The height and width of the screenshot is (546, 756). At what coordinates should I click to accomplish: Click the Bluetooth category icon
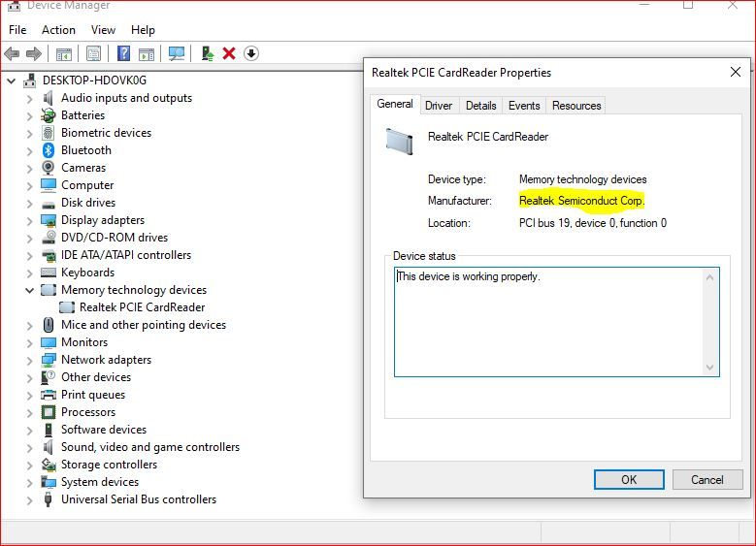pos(49,150)
